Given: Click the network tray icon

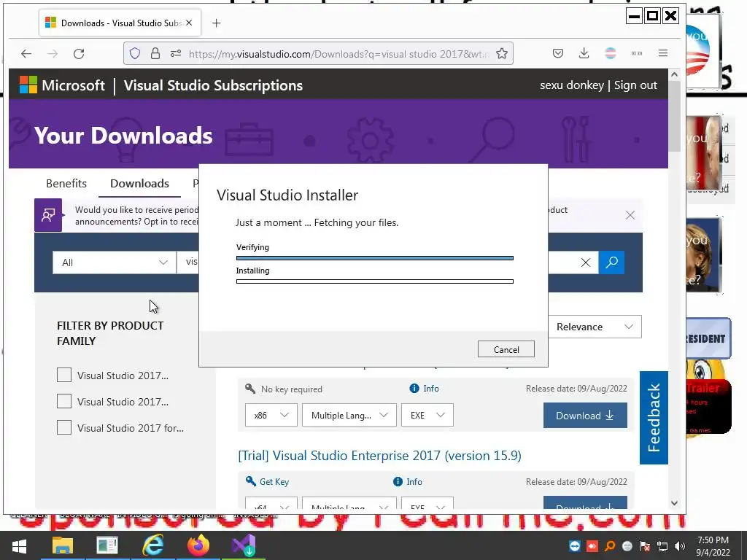Looking at the screenshot, I should tap(662, 546).
